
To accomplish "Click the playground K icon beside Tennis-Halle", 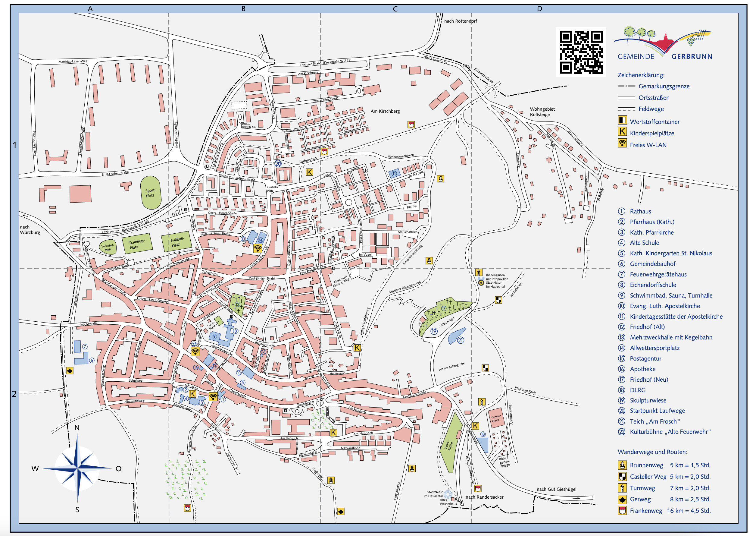I will [475, 426].
